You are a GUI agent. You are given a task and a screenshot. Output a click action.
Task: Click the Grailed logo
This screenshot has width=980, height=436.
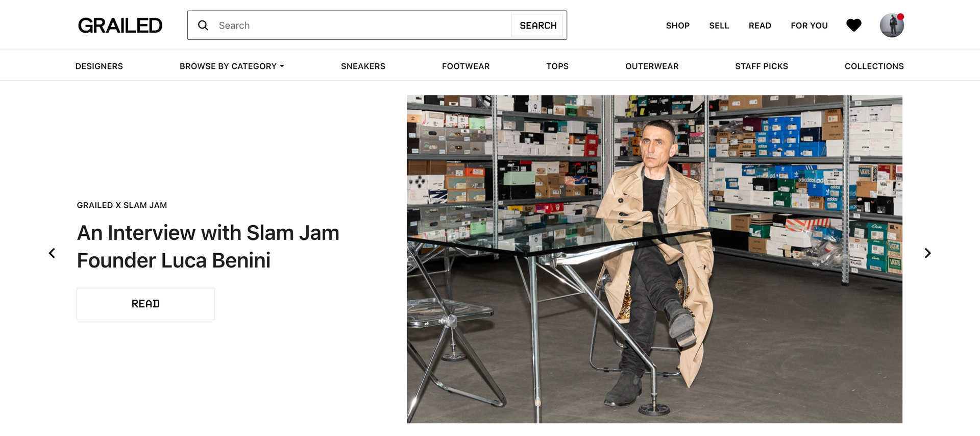pos(120,26)
